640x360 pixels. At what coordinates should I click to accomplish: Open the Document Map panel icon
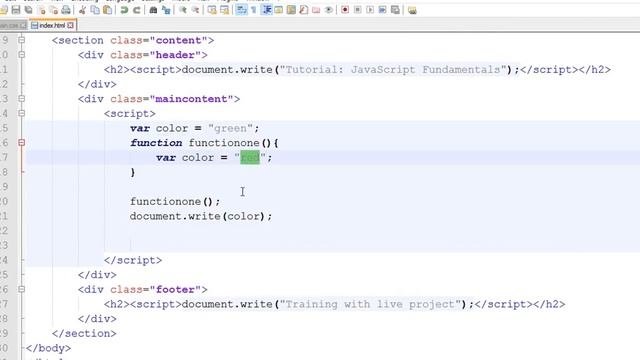tap(291, 10)
